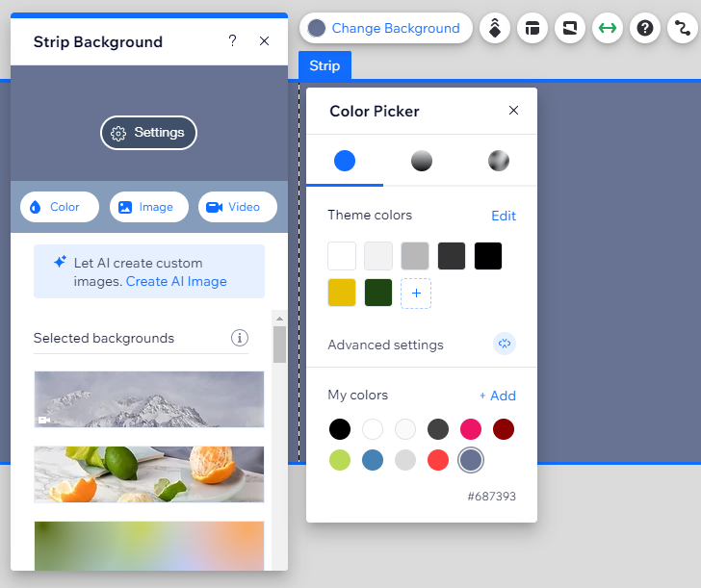Screen dimensions: 701x588
Task: Choose the Video background option
Action: (x=237, y=207)
